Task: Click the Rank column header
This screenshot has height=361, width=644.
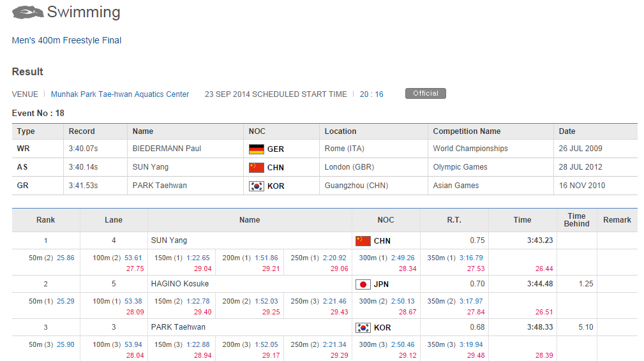Action: 45,220
